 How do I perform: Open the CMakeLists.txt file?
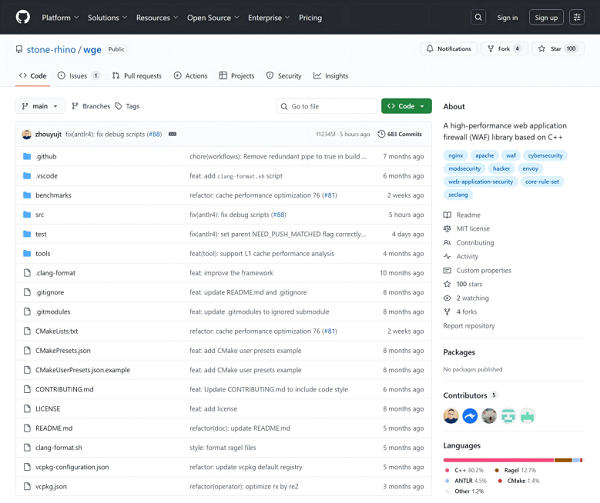tap(56, 331)
